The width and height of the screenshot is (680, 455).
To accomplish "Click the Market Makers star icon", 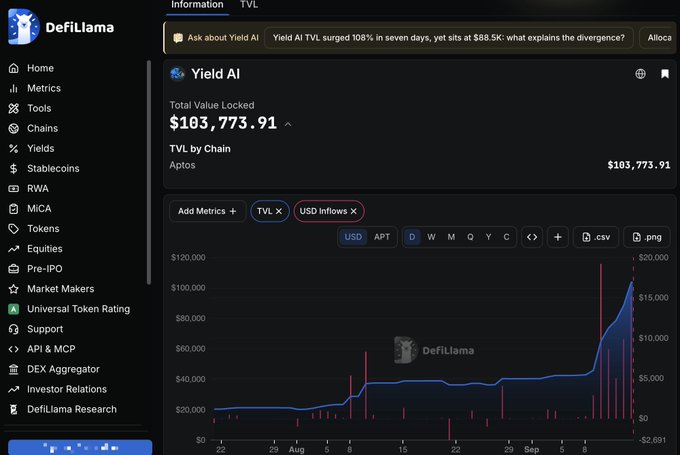I will pyautogui.click(x=13, y=289).
